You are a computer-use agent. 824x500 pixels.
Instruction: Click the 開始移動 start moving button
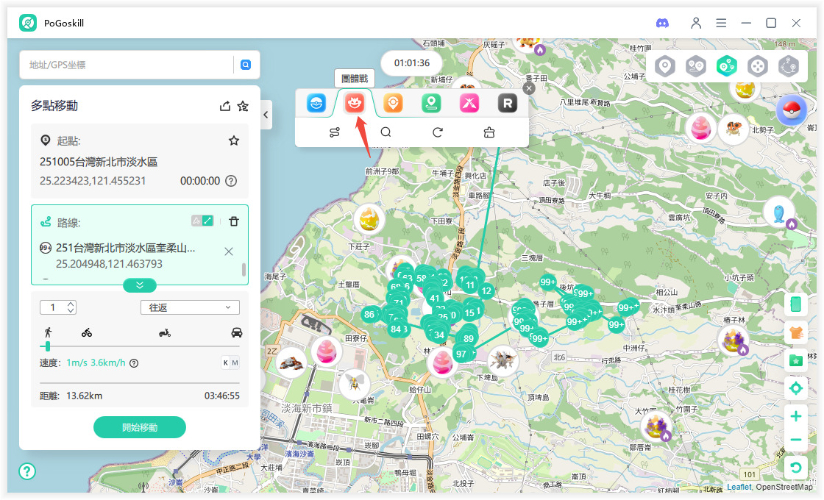(x=139, y=427)
